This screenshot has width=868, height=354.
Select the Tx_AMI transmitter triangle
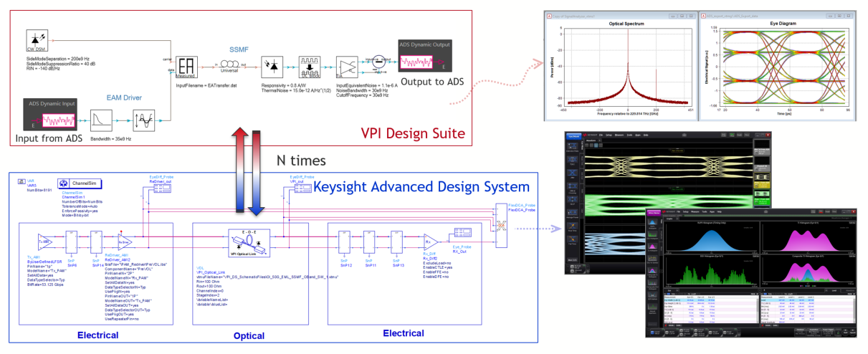point(47,241)
